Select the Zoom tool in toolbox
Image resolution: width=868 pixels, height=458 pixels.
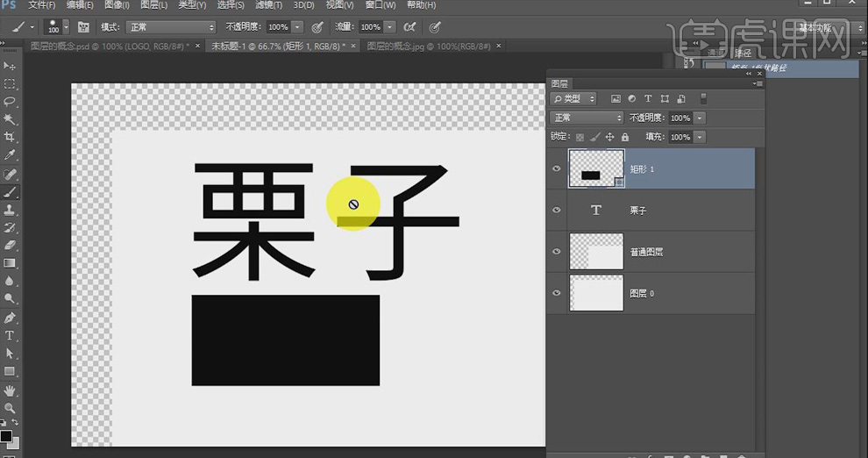tap(10, 408)
